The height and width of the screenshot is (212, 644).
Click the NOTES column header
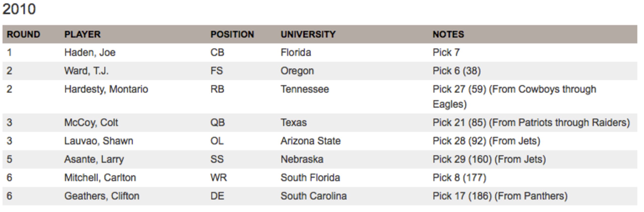448,34
